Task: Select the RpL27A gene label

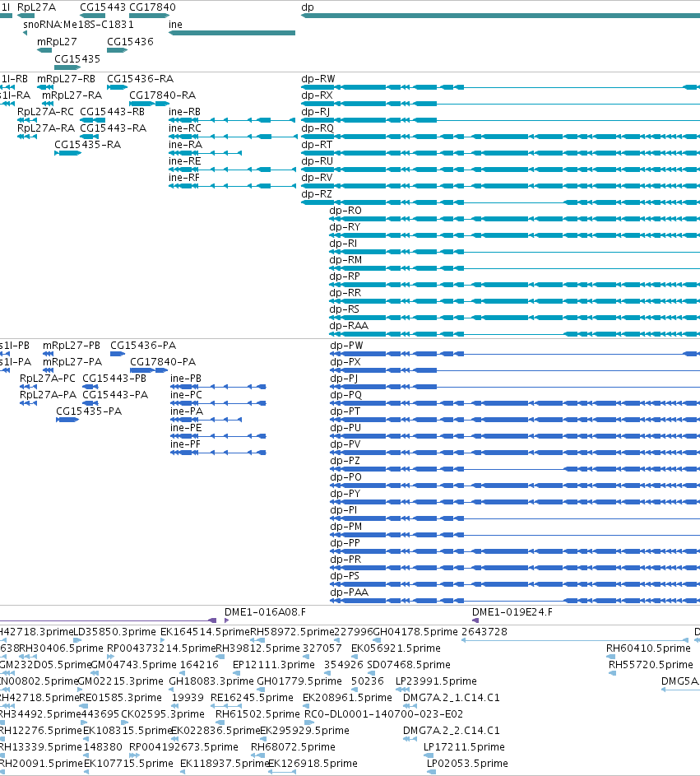Action: coord(37,7)
